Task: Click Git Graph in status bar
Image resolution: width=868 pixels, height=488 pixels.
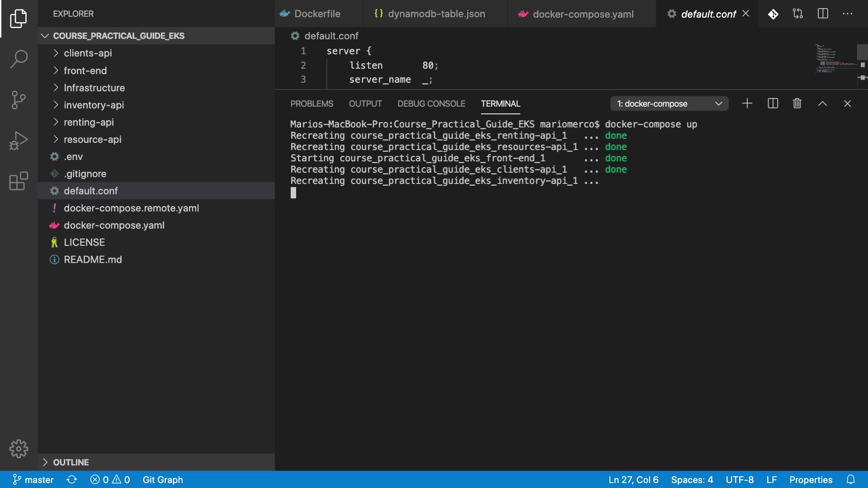Action: tap(163, 479)
